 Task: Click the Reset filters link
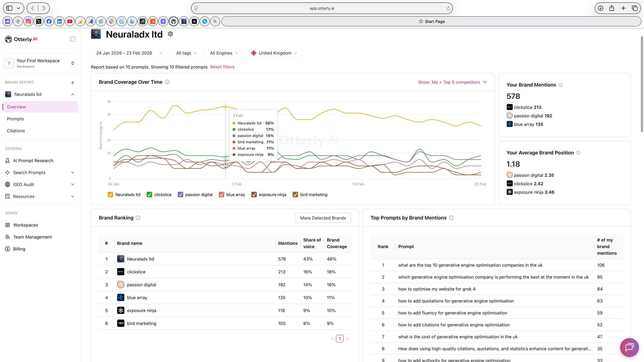coord(222,67)
